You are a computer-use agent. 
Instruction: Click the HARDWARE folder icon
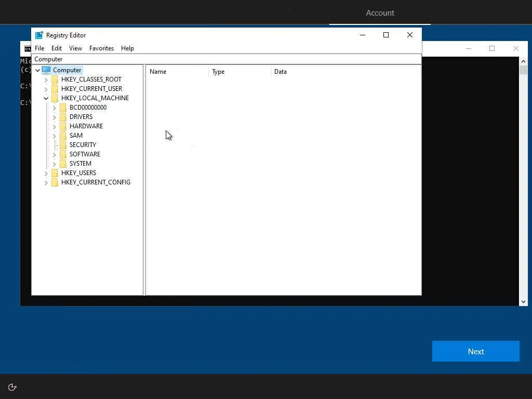[x=63, y=126]
